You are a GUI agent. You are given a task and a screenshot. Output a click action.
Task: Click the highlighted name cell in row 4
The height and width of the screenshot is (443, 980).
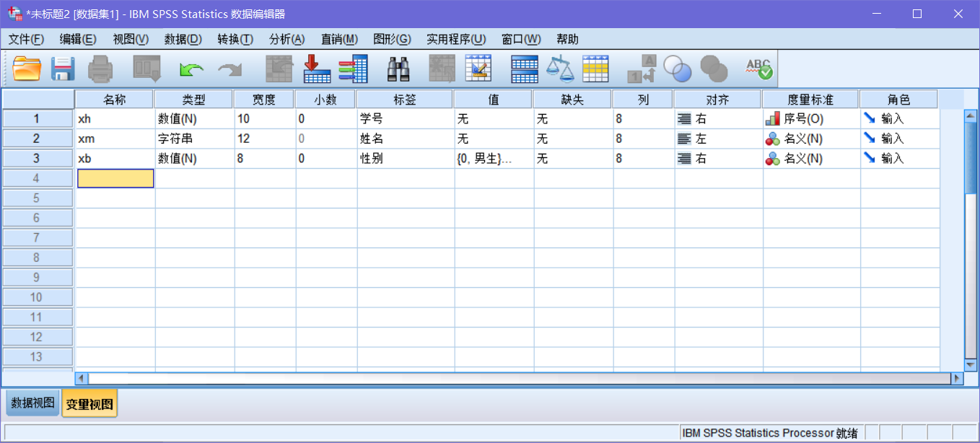click(x=115, y=178)
